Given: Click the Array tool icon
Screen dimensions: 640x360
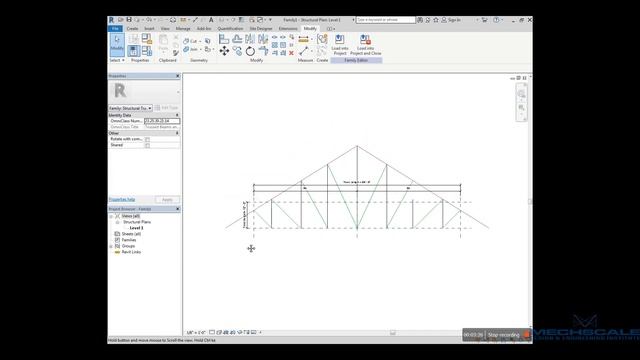Looking at the screenshot, I should click(275, 45).
